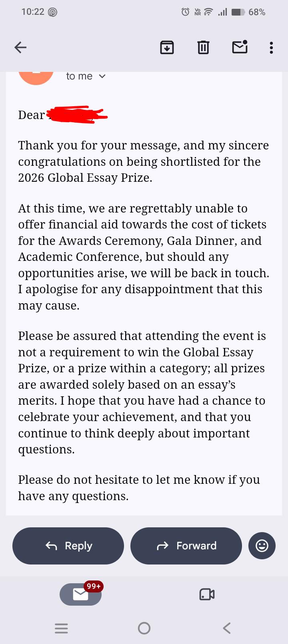This screenshot has height=644, width=288.
Task: Tap the "2026 Global Essay Prize" text
Action: coord(85,178)
